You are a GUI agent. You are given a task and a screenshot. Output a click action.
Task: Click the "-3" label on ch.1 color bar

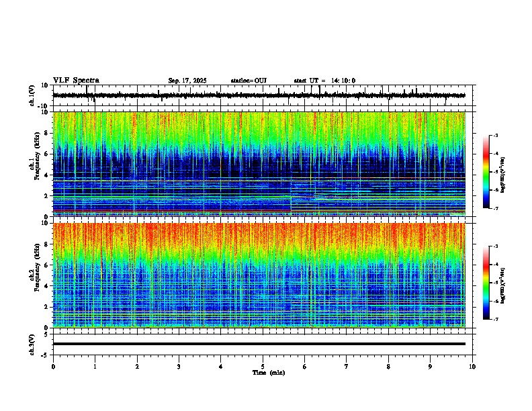(x=496, y=136)
